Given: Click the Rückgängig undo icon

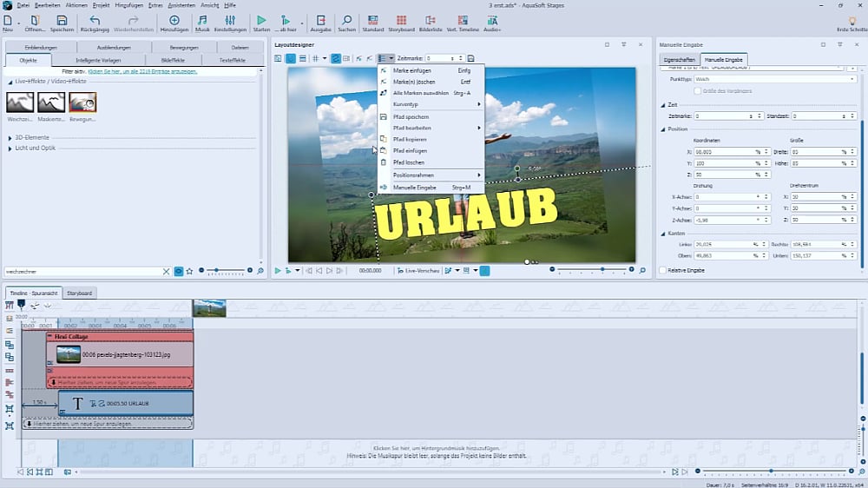Looking at the screenshot, I should point(95,19).
